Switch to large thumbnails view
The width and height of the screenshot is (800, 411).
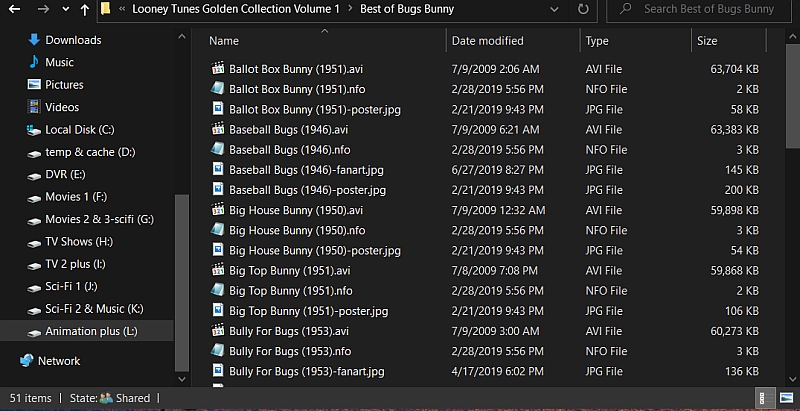pos(785,398)
